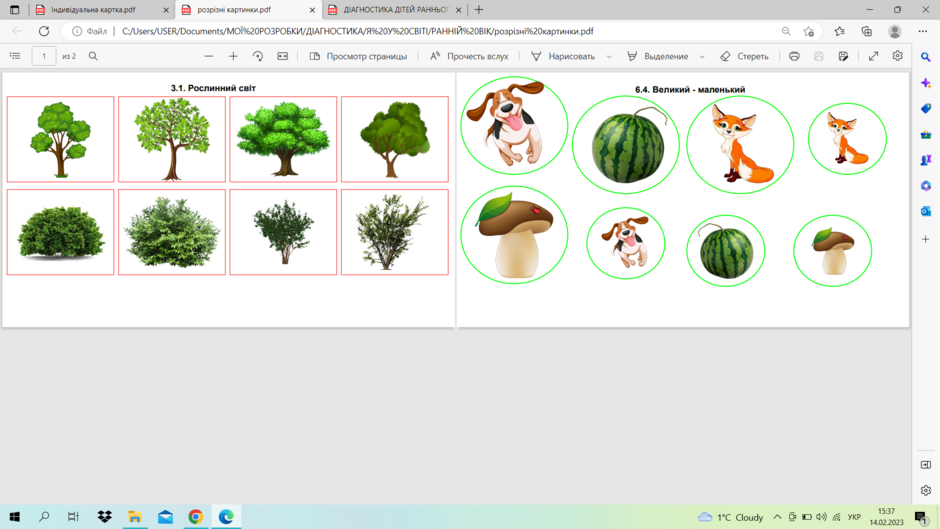The height and width of the screenshot is (529, 940).
Task: Open Outlook sidebar icon
Action: tap(926, 211)
